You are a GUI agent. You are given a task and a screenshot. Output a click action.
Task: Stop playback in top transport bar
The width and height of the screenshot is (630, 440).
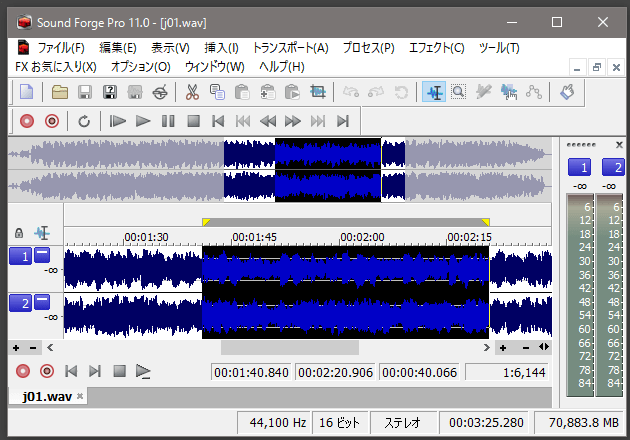[x=194, y=121]
